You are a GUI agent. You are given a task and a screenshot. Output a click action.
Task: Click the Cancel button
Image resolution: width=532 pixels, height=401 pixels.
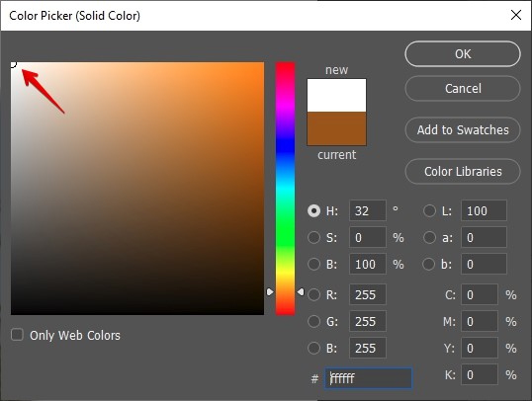(x=463, y=89)
